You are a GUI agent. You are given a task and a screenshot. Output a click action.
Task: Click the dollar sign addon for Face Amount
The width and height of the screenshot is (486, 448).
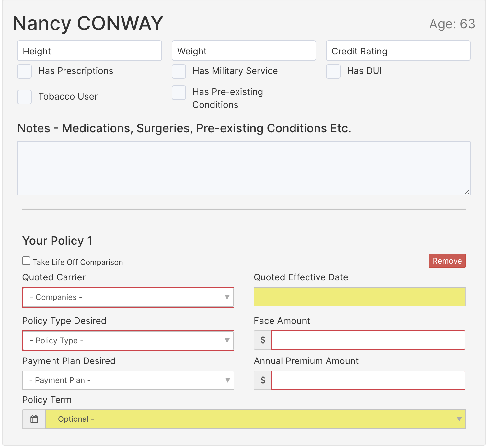click(x=263, y=340)
